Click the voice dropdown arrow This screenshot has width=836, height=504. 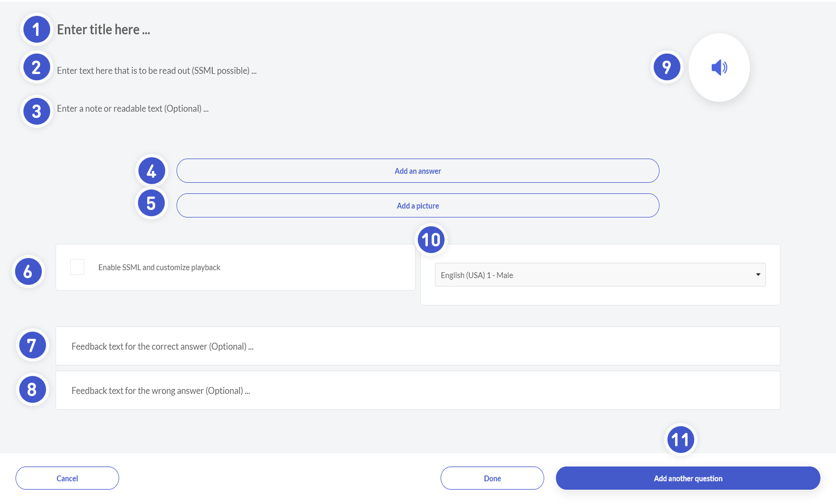point(758,274)
